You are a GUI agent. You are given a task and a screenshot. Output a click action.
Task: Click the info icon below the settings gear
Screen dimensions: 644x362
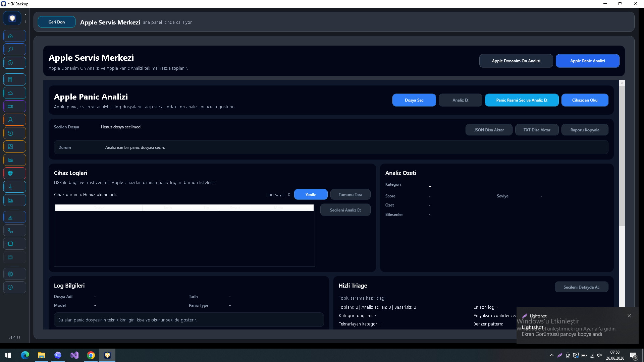(x=14, y=287)
